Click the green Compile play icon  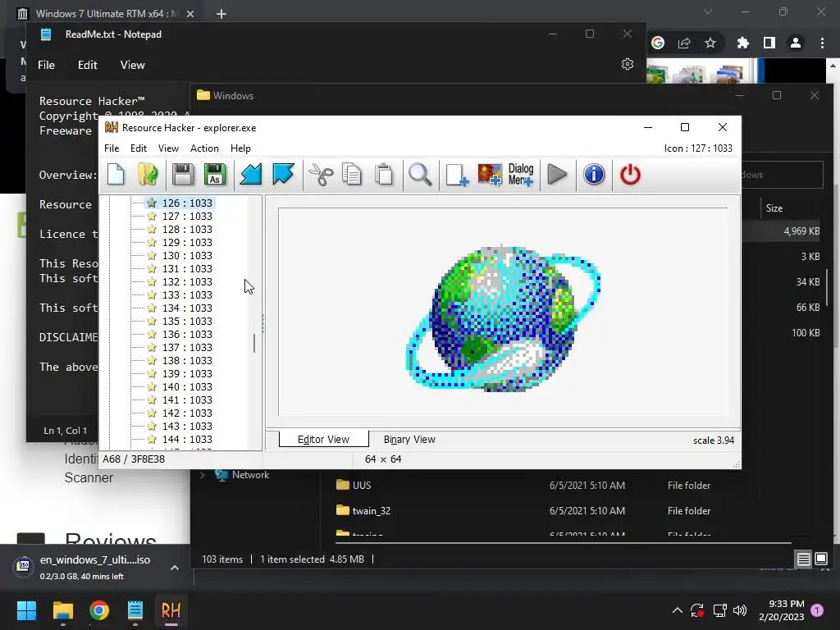click(x=557, y=175)
